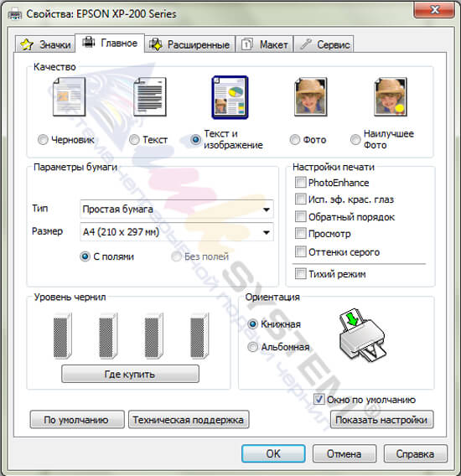Click Показать настройки button

[381, 420]
